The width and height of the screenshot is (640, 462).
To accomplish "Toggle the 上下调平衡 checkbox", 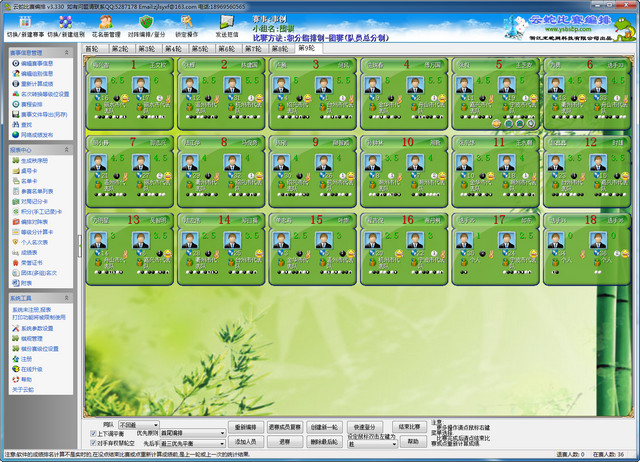I will [93, 433].
